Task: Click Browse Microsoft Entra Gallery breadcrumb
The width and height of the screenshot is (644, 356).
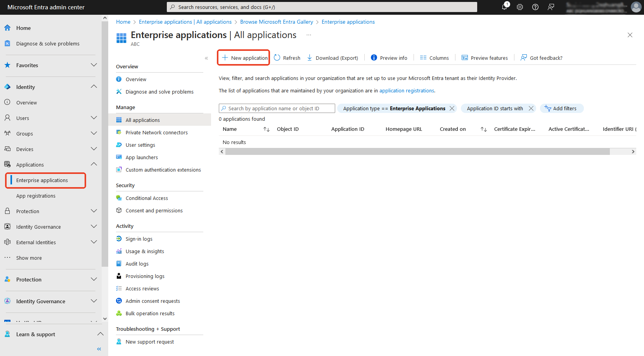Action: pyautogui.click(x=277, y=22)
